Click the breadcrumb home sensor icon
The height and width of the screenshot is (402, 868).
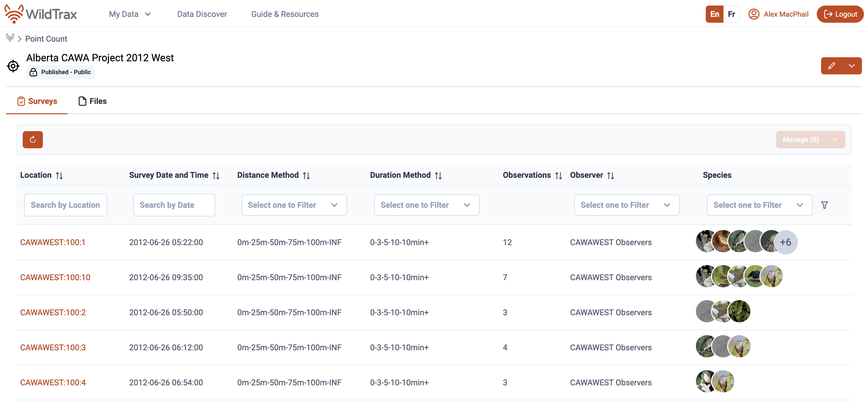click(x=10, y=38)
